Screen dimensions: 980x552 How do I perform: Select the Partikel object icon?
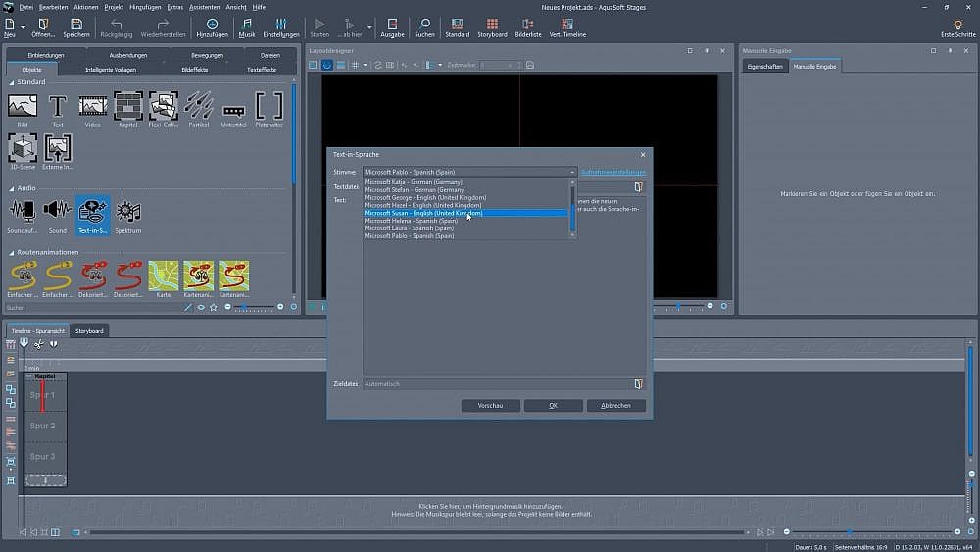tap(198, 105)
